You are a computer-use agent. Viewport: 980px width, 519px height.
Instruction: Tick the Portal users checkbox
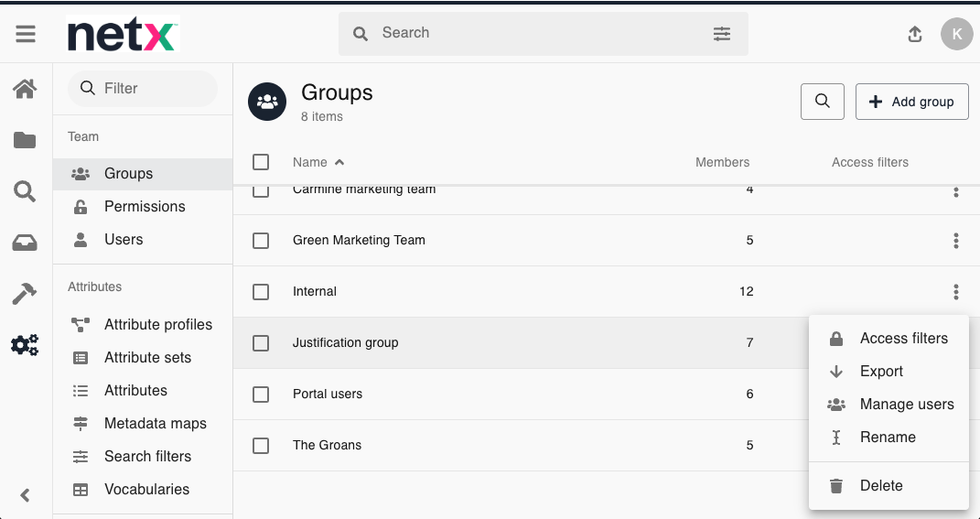tap(261, 395)
